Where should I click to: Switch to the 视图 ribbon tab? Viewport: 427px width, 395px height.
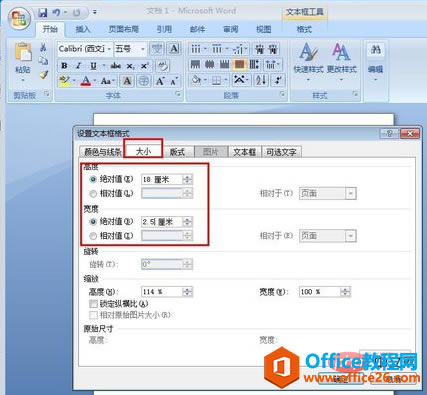(x=264, y=29)
